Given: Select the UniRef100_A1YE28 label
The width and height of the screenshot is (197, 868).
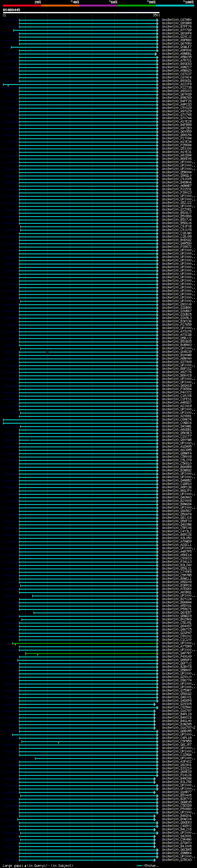Looking at the screenshot, I should point(177,121).
